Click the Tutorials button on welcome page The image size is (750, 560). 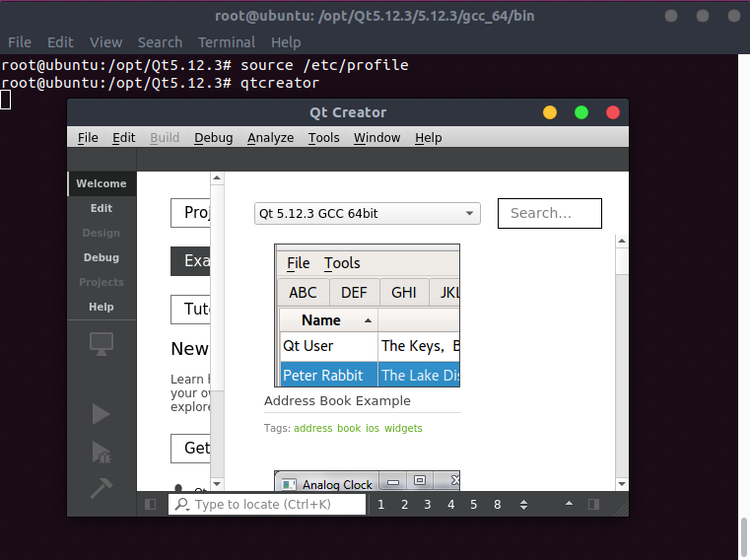point(190,310)
